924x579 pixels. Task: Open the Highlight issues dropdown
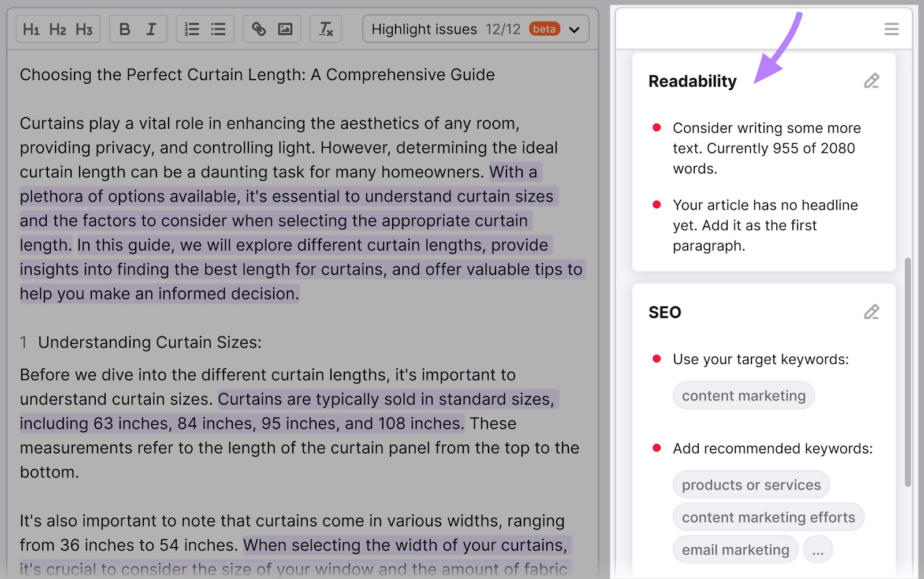point(475,29)
